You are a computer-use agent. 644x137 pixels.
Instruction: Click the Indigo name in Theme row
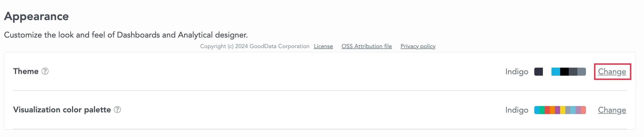click(x=517, y=72)
